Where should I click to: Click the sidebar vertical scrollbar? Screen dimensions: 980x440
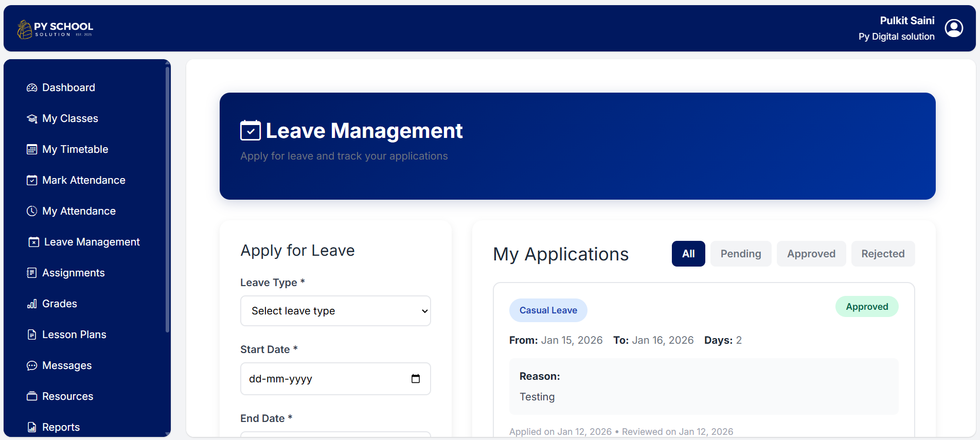[x=168, y=201]
